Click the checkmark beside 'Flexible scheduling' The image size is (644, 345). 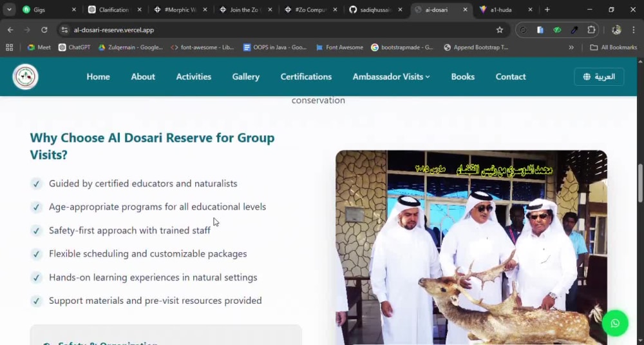[36, 254]
